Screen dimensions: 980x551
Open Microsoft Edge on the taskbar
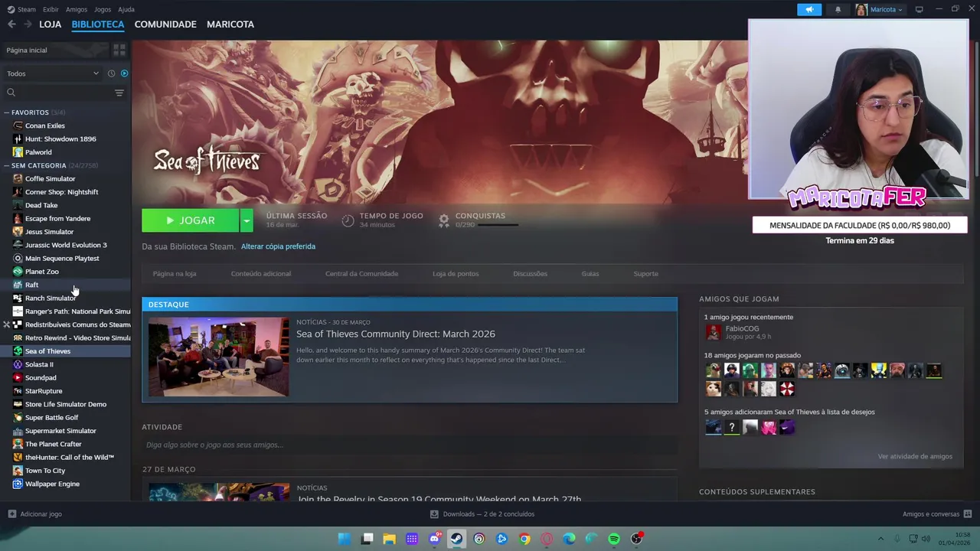pyautogui.click(x=569, y=539)
